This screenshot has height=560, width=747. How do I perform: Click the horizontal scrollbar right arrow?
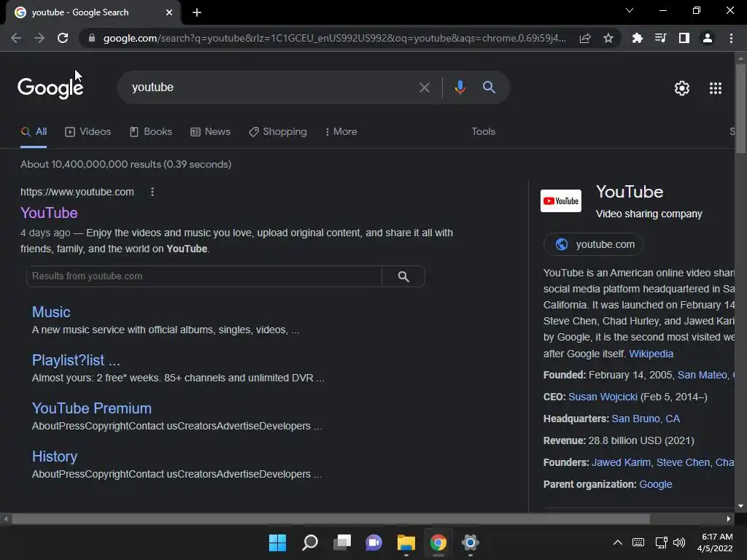729,519
